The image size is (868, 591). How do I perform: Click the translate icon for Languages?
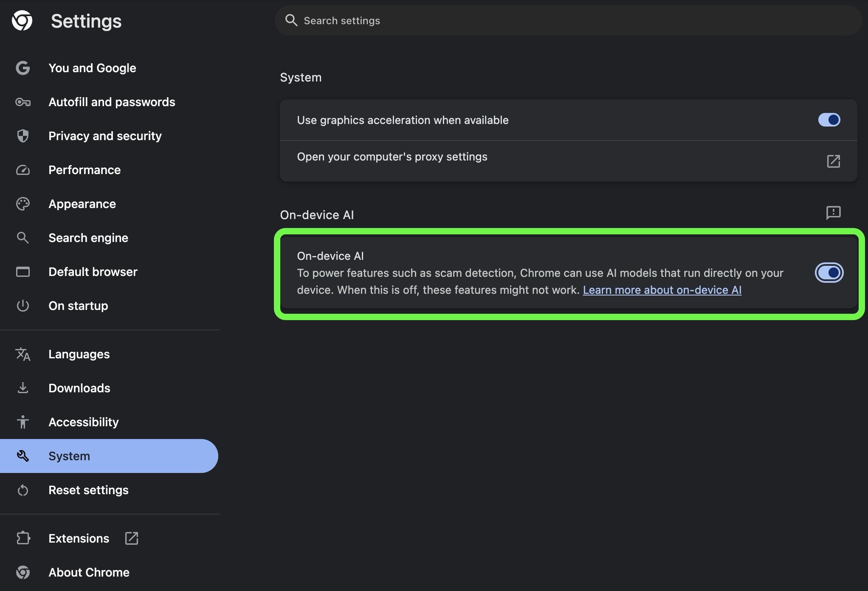click(x=23, y=354)
